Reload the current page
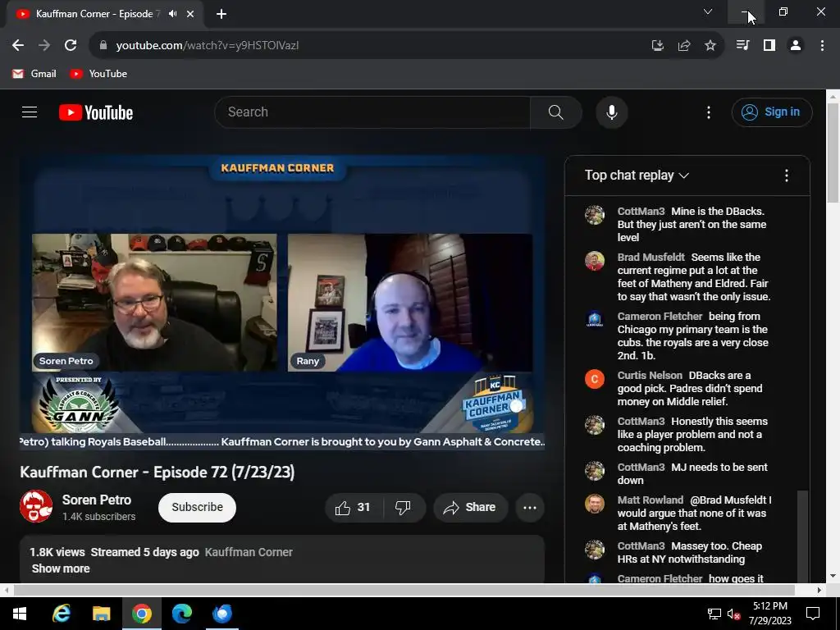Screen dimensions: 840x630 click(71, 46)
